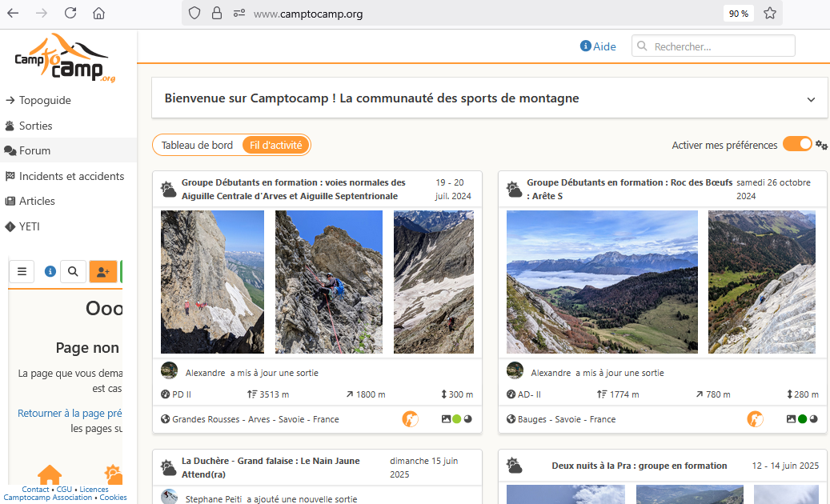
Task: Click the orange activity icon on Bauges card
Action: coord(756,419)
